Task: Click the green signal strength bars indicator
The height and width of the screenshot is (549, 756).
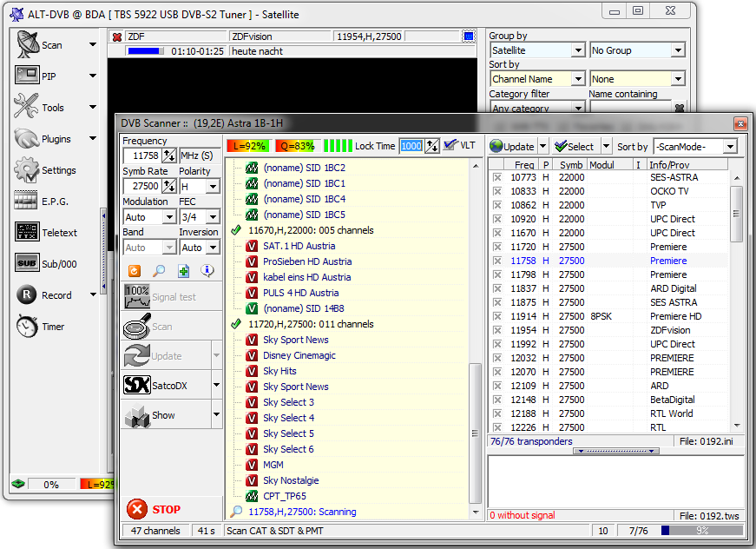Action: 338,145
